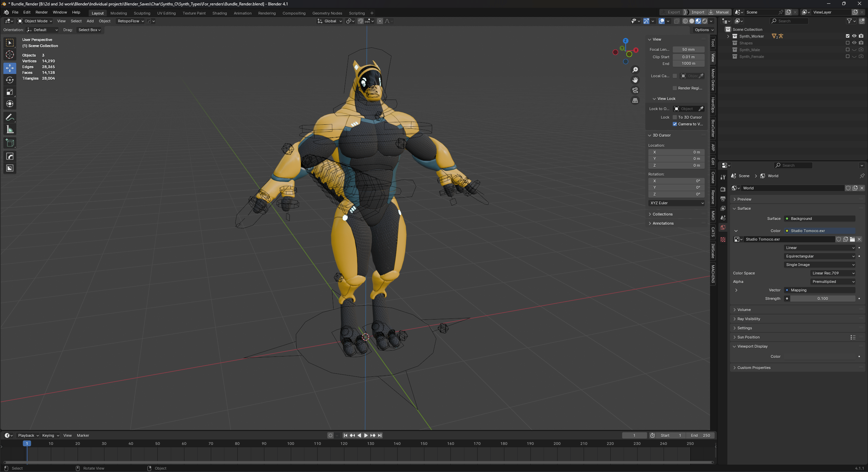
Task: Select the Measure tool
Action: (x=10, y=129)
